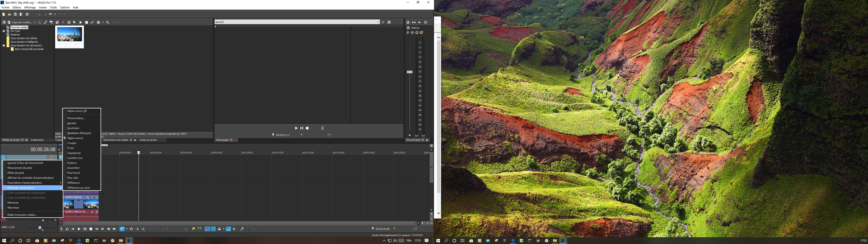Open the Outils menu
The image size is (868, 244).
point(53,7)
